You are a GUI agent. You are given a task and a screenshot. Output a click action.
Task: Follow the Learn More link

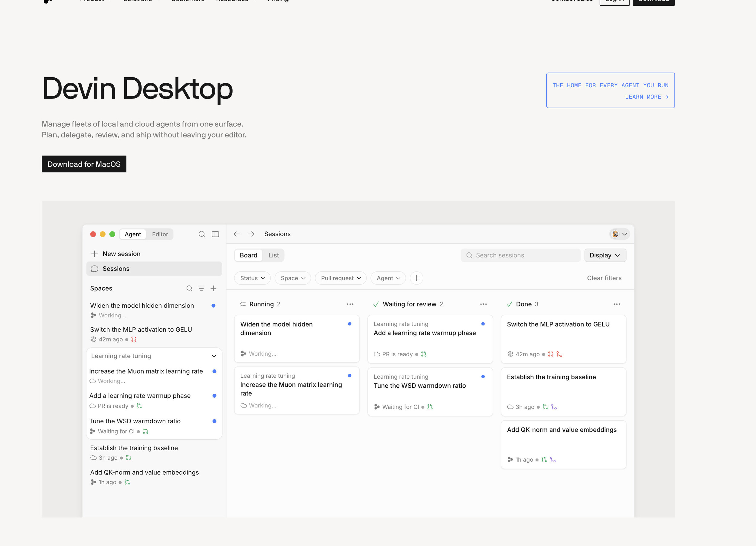647,97
